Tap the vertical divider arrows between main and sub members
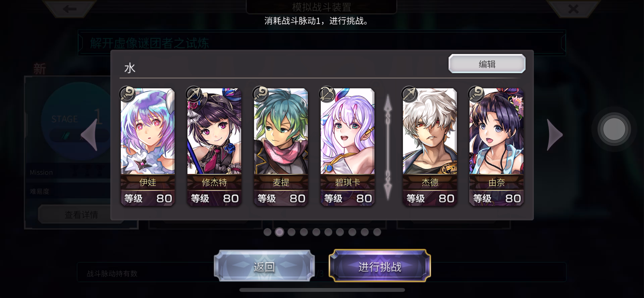Viewport: 644px width, 298px height. tap(388, 147)
